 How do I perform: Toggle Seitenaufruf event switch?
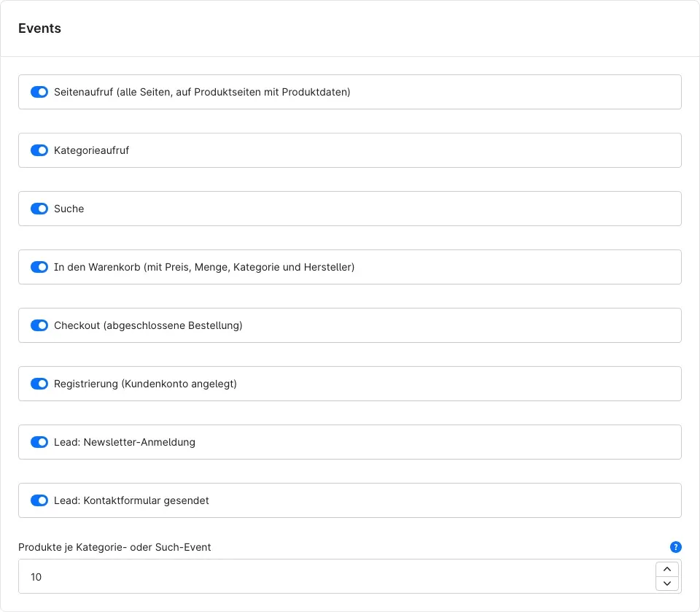39,92
